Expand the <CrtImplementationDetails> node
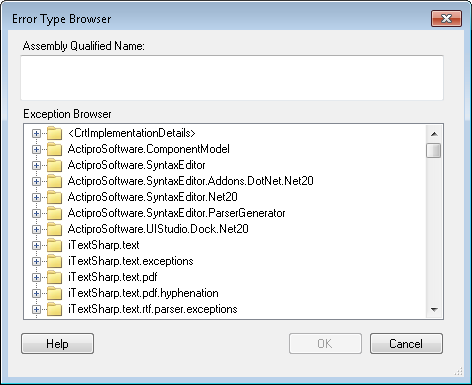 coord(36,133)
